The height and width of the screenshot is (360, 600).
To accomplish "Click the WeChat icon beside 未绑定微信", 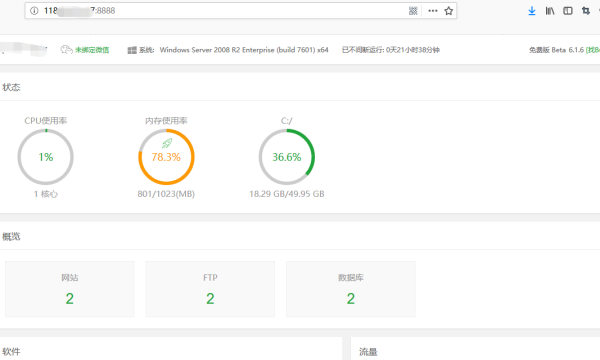I will [67, 50].
